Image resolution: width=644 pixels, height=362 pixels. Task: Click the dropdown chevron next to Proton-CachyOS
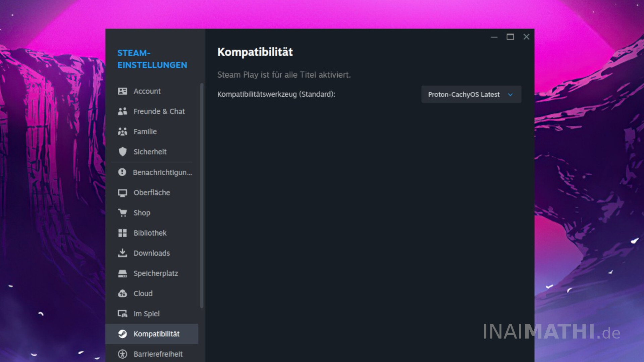pyautogui.click(x=510, y=95)
